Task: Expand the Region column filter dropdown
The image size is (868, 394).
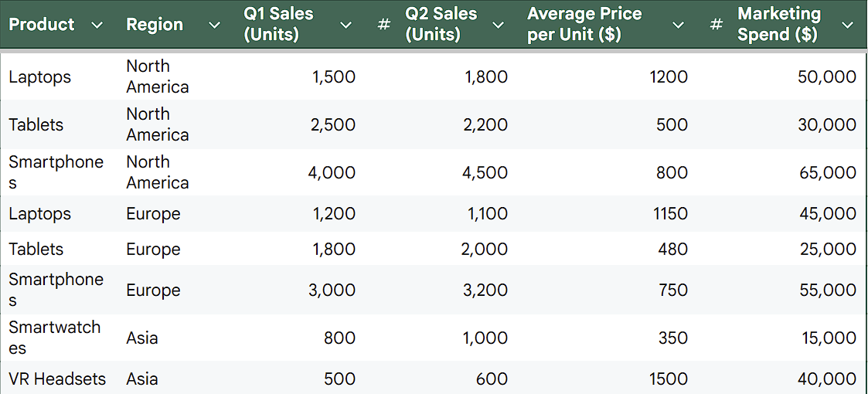Action: [214, 25]
